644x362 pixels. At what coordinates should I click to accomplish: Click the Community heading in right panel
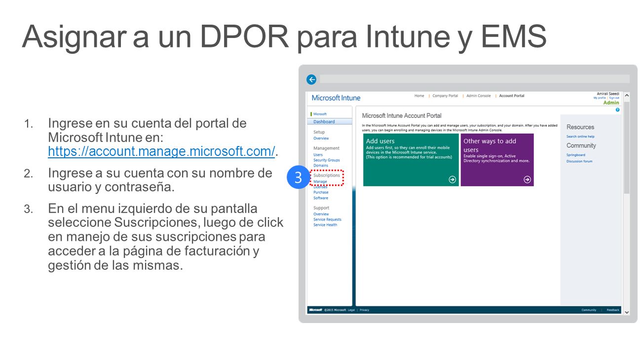pyautogui.click(x=581, y=145)
